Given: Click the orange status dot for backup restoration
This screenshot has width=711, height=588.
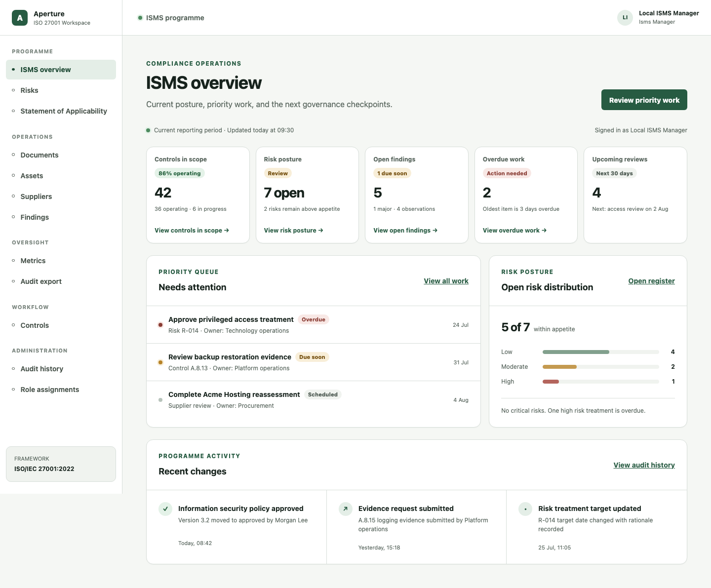Looking at the screenshot, I should point(160,362).
